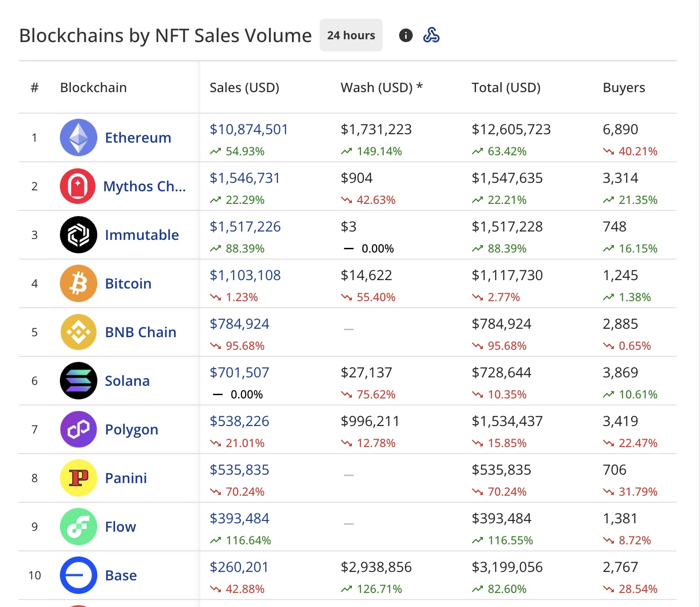Screen dimensions: 700x607
Task: Select Immutable buyers count 748
Action: click(614, 226)
